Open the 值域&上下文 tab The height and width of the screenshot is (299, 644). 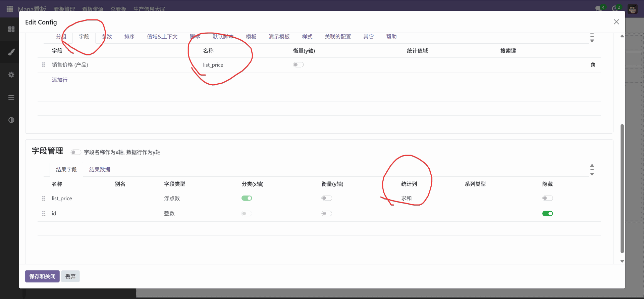(162, 37)
